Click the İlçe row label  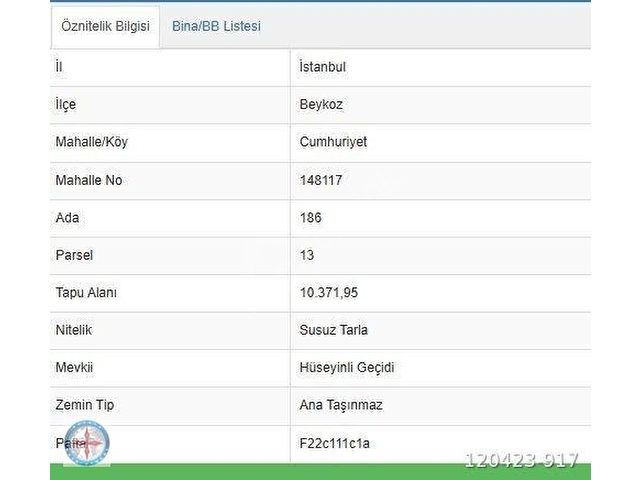pos(66,104)
